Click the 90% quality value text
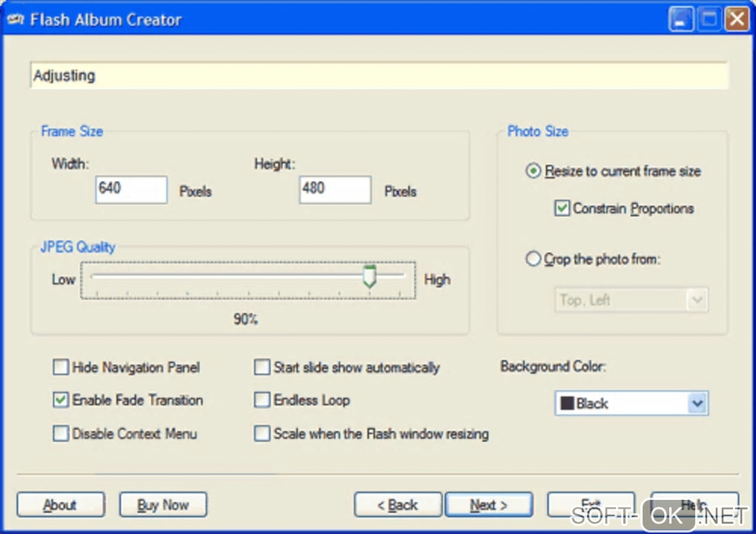 [245, 319]
